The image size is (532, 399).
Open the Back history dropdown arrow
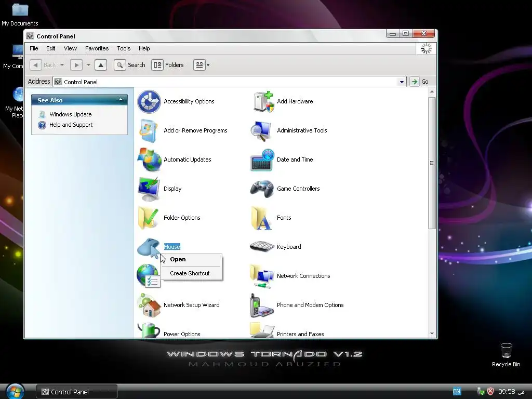click(x=62, y=65)
